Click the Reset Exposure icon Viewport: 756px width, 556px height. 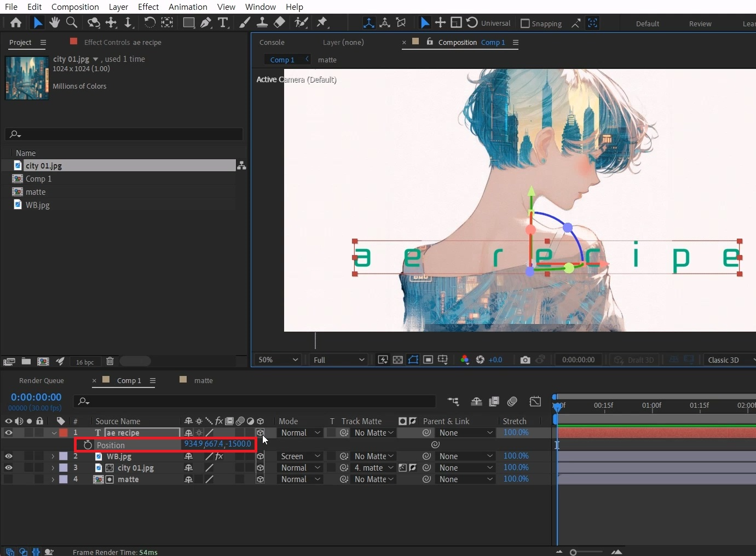point(480,360)
